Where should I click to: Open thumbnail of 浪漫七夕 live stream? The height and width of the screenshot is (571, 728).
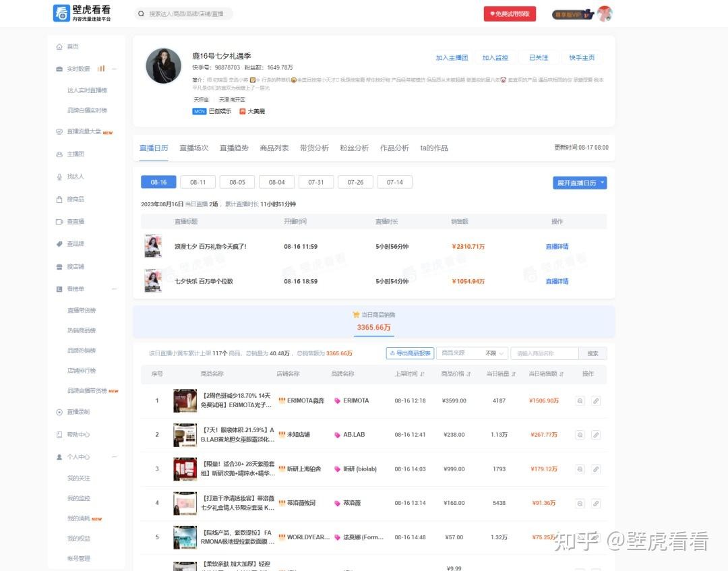click(x=153, y=245)
